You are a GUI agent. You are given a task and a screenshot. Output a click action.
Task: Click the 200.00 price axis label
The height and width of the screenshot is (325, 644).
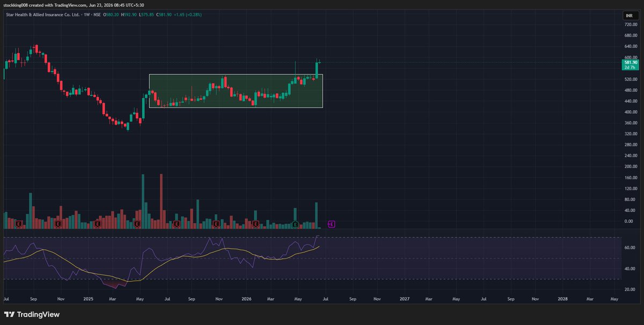(x=630, y=167)
